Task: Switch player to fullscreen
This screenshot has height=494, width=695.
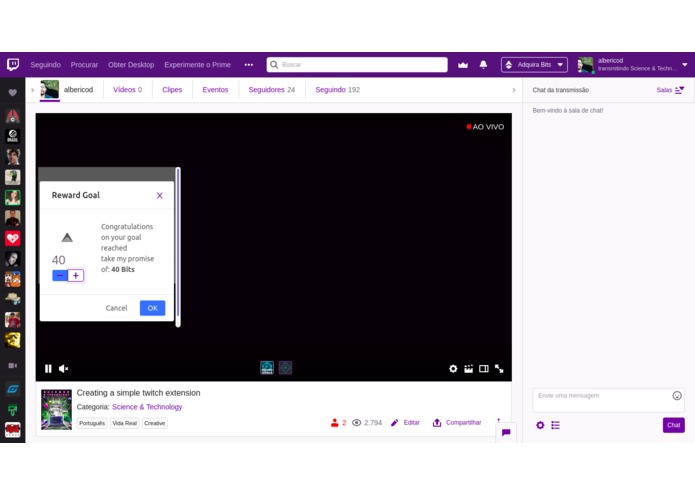Action: point(499,369)
